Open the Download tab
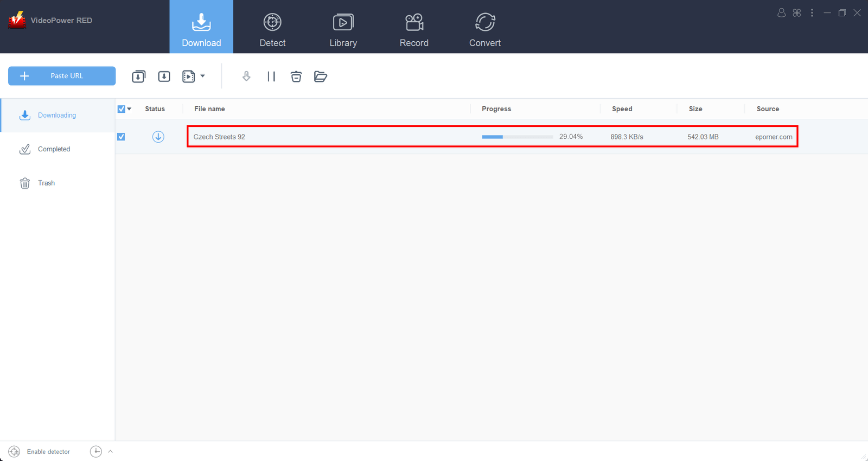 201,27
